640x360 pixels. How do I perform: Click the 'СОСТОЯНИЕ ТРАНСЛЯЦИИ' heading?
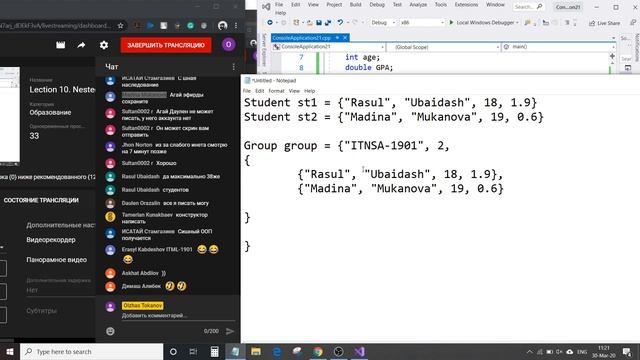(41, 200)
